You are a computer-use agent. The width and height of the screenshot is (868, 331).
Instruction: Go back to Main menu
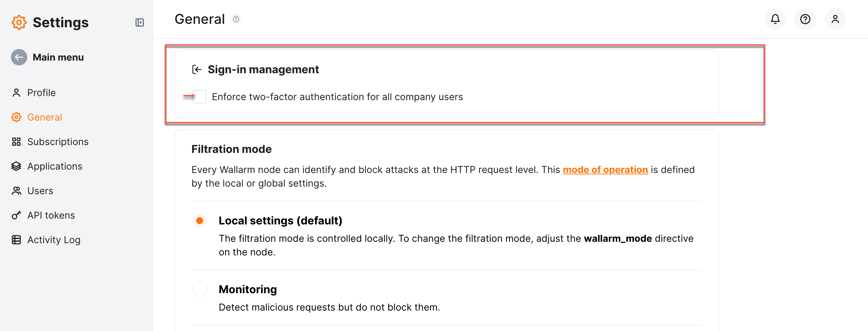tap(19, 57)
